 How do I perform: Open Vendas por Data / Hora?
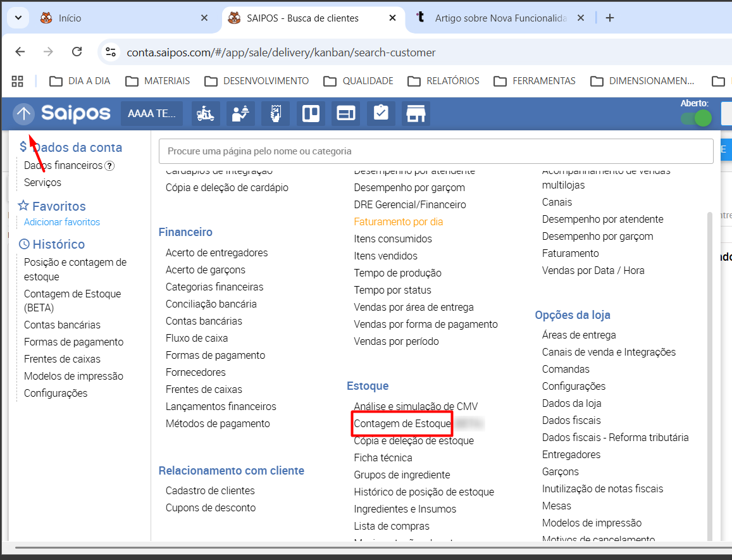coord(593,271)
